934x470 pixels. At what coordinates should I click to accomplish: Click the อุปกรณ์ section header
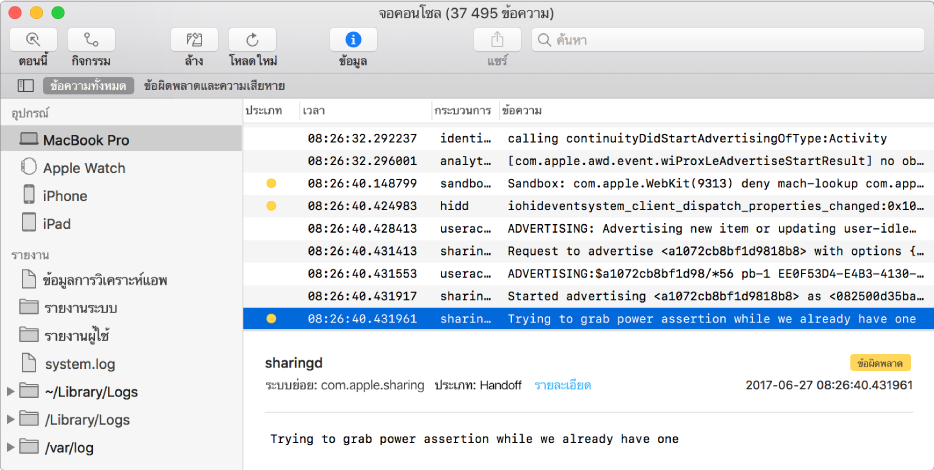point(30,113)
